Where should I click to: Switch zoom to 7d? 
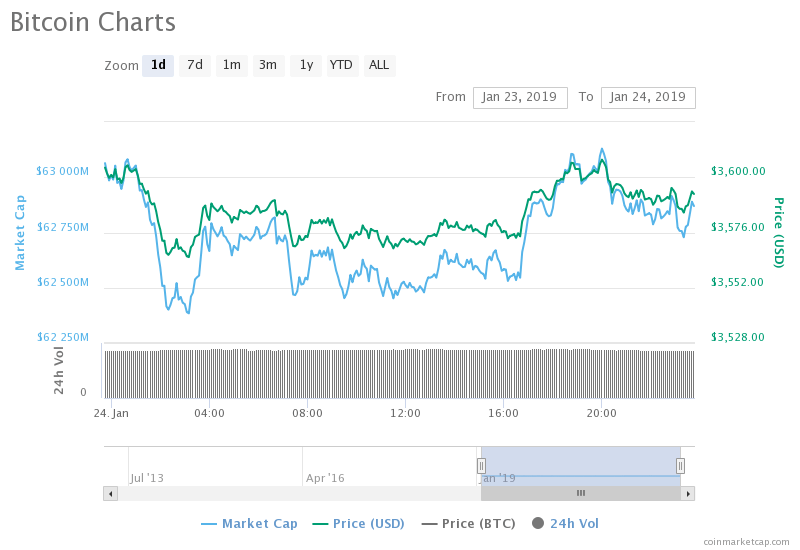coord(195,66)
